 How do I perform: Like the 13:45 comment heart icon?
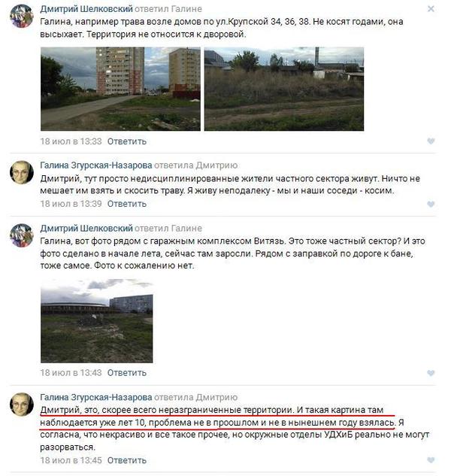(x=431, y=460)
